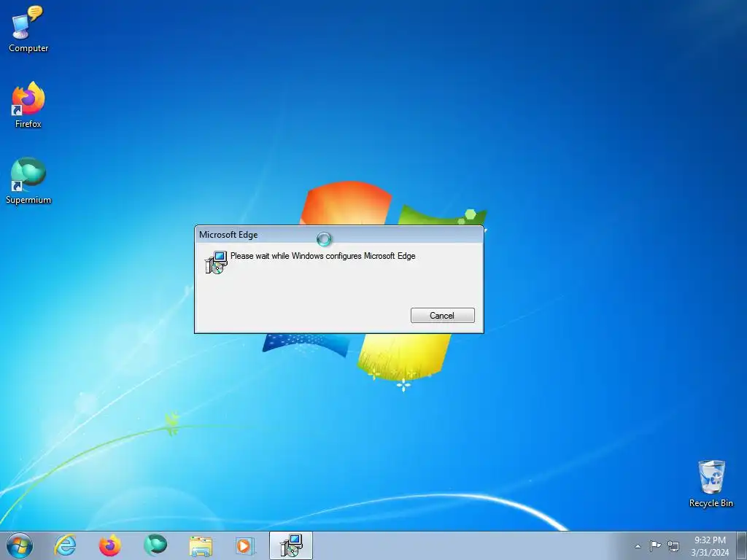747x560 pixels.
Task: Select the Supermium desktop shortcut
Action: [x=28, y=181]
